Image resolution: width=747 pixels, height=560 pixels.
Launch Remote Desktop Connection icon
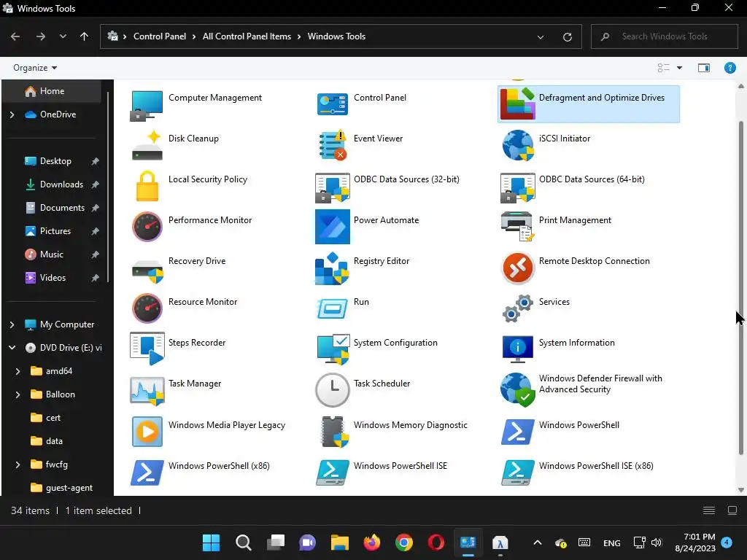click(x=517, y=268)
